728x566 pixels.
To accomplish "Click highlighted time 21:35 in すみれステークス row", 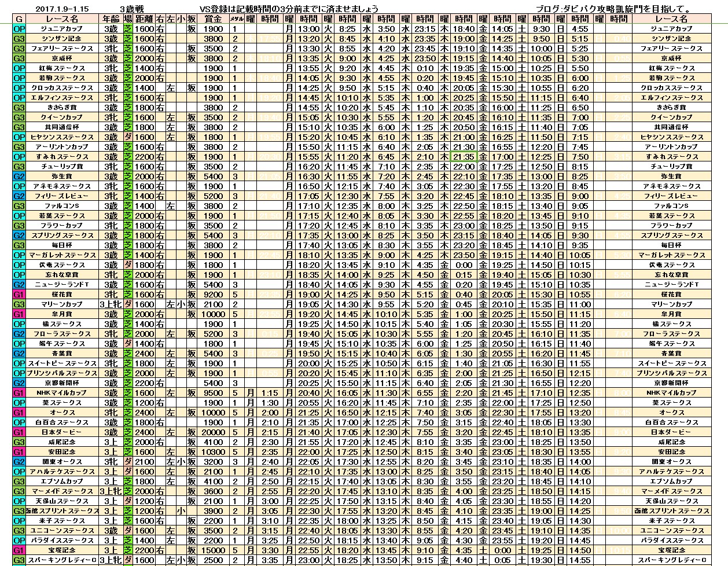I will pos(464,157).
